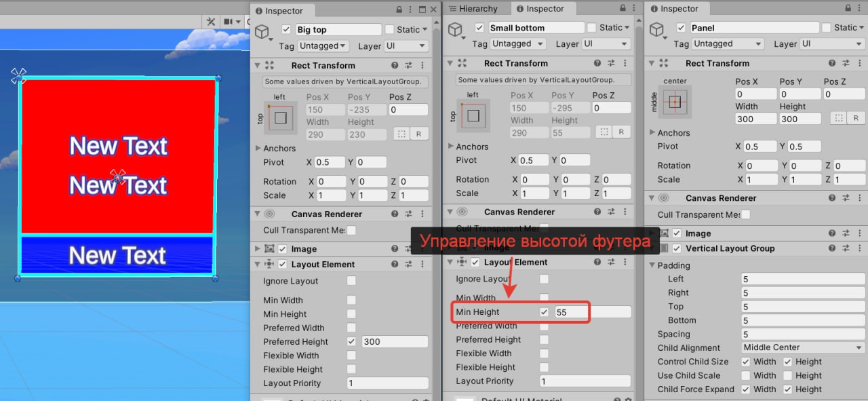Open the Static dropdown arrow for Small bottom
868x401 pixels.
pos(627,28)
